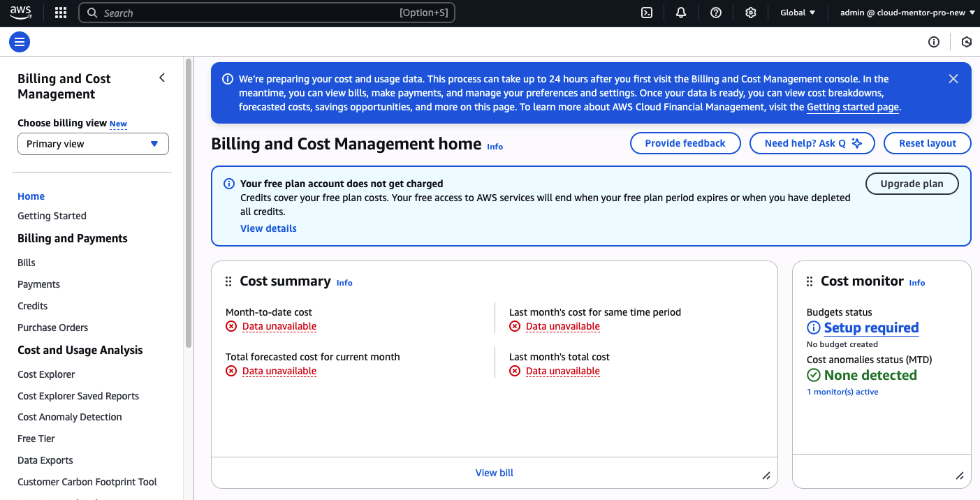980x500 pixels.
Task: Open the Setup required budgets link
Action: point(871,328)
